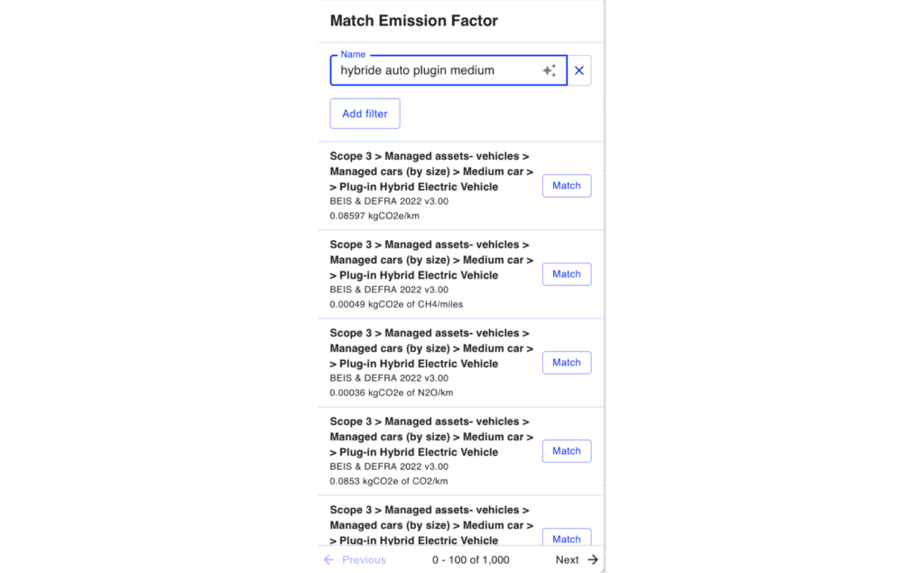
Task: Go to the Next results page
Action: point(568,560)
